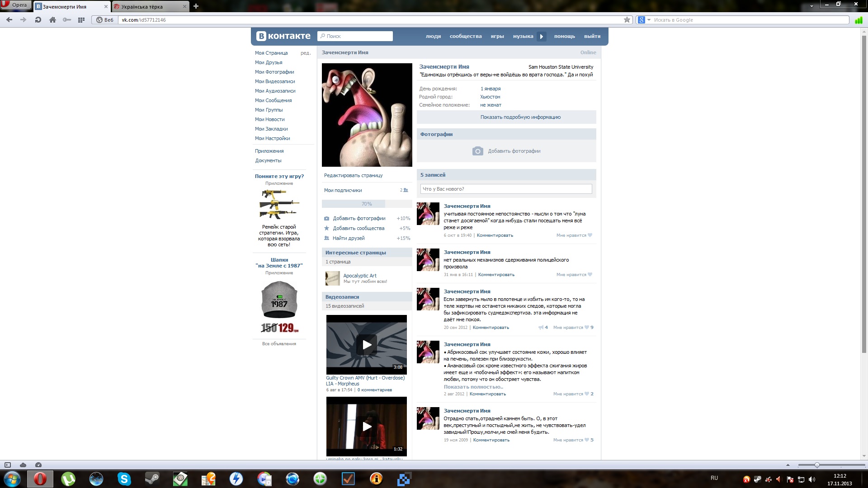Viewport: 868px width, 488px height.
Task: Click the Apocalyptic Art thumbnail
Action: click(x=332, y=278)
